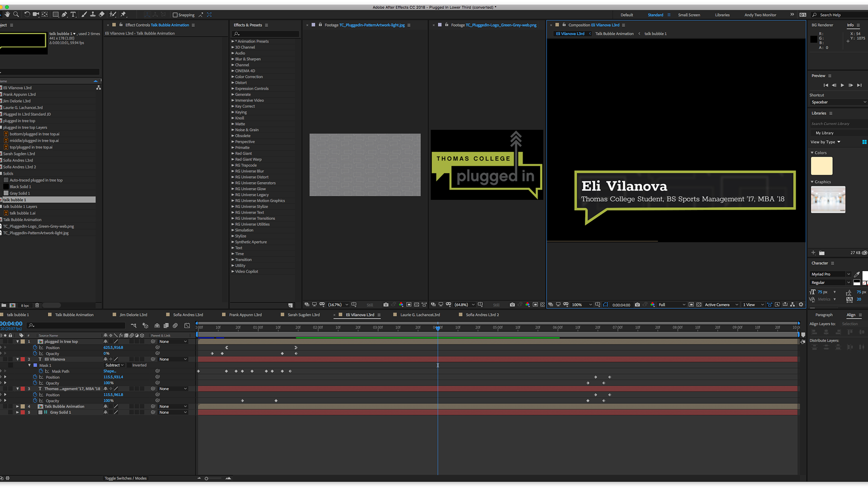The width and height of the screenshot is (868, 489).
Task: Click the new folder icon in Libraries panel
Action: coord(822,253)
